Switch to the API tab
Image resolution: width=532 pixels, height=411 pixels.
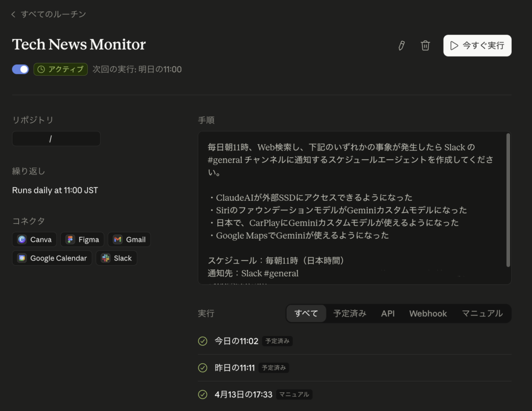click(388, 313)
